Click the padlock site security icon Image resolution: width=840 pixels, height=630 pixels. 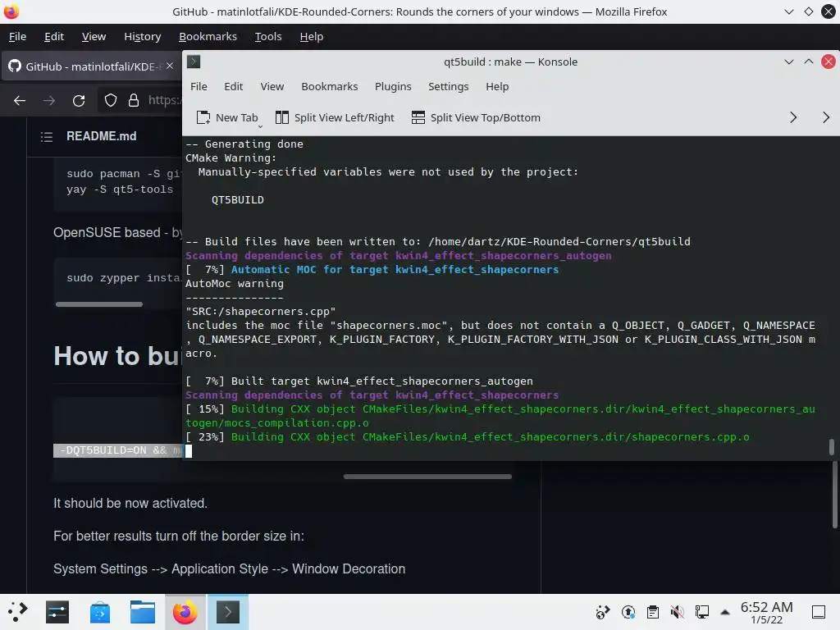coord(134,100)
